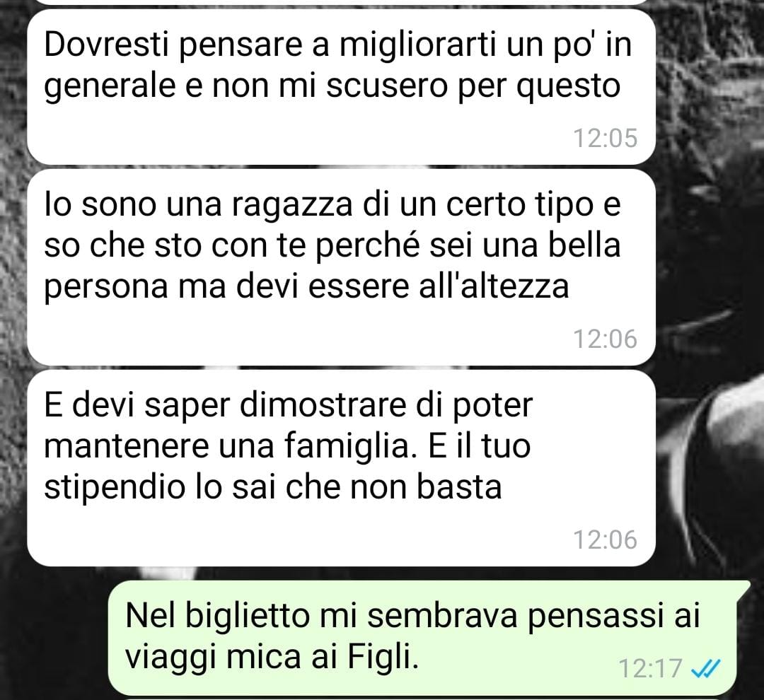Select the 'Dovresti pensare a migliorarti' message bubble
Image resolution: width=764 pixels, height=700 pixels.
pyautogui.click(x=341, y=87)
